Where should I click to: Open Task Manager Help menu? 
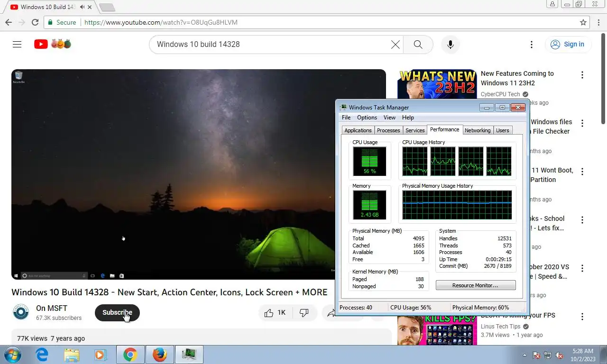click(408, 118)
